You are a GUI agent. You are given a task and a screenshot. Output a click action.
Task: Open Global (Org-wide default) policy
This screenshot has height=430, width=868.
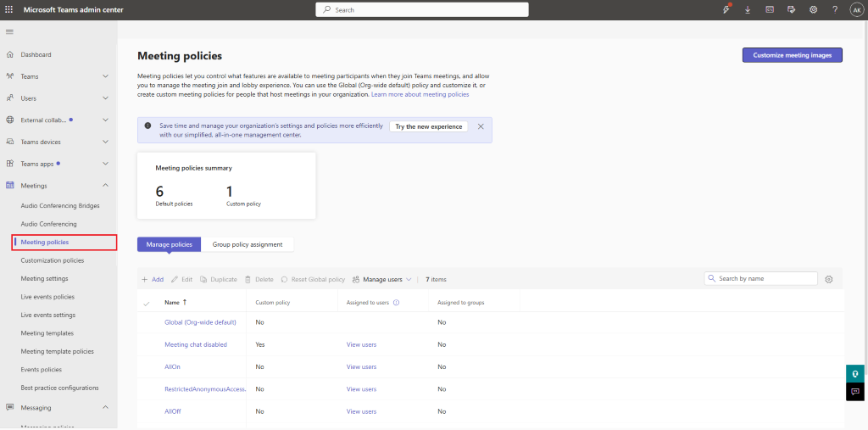pos(200,322)
